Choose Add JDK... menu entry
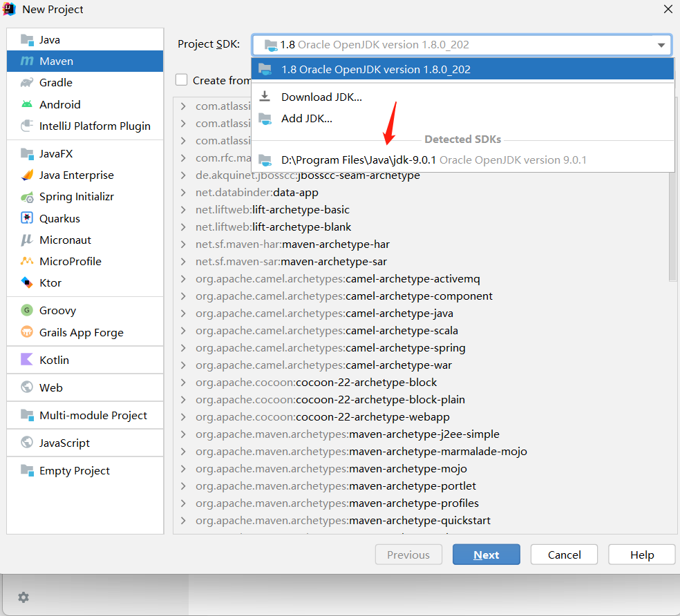 462,118
